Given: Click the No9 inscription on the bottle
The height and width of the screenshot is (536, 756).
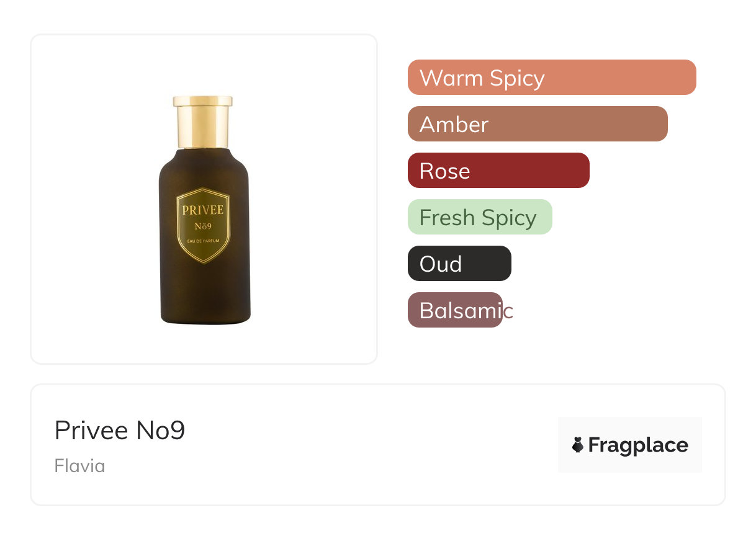Looking at the screenshot, I should tap(203, 226).
